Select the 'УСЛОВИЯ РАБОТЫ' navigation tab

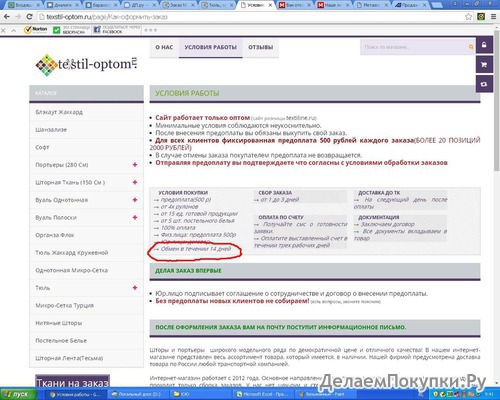pyautogui.click(x=211, y=48)
